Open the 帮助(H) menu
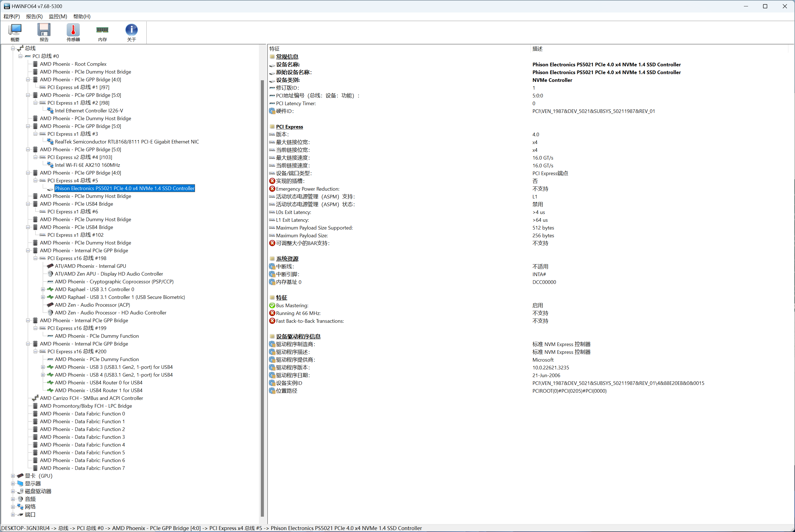 click(82, 16)
